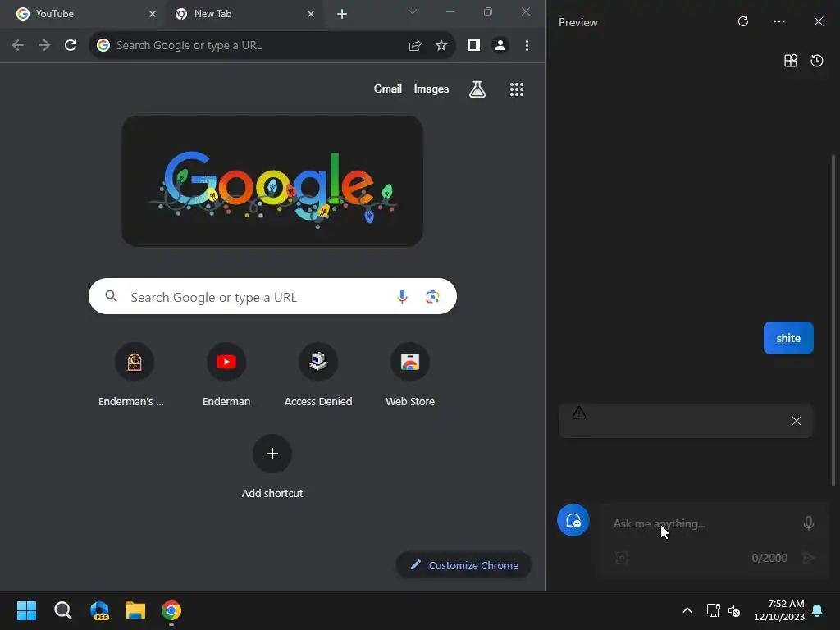The width and height of the screenshot is (840, 630).
Task: Open Copilot preview from taskbar
Action: tap(99, 610)
